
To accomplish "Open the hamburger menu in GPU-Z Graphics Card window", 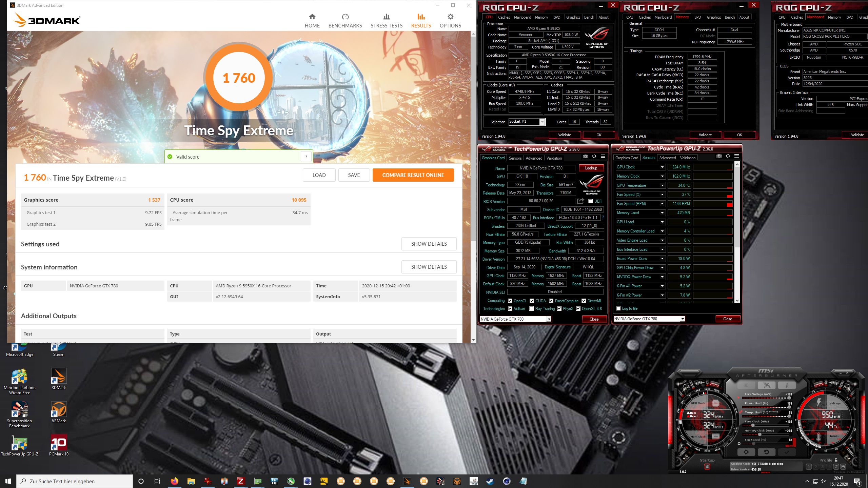I will tap(603, 157).
